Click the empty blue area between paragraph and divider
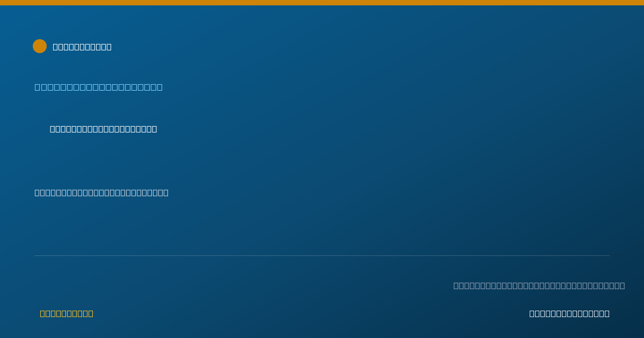Image resolution: width=644 pixels, height=338 pixels. point(322,225)
